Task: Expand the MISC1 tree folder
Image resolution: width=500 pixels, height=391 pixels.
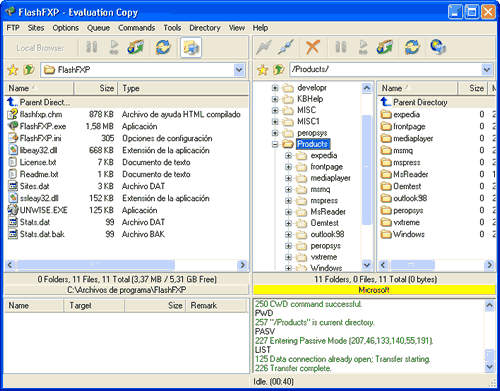Action: pos(275,122)
